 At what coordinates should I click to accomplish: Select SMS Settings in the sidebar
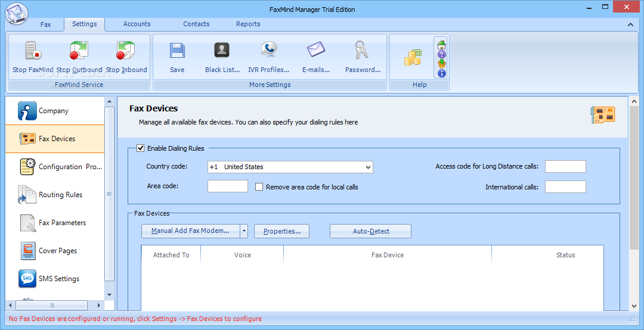(55, 278)
